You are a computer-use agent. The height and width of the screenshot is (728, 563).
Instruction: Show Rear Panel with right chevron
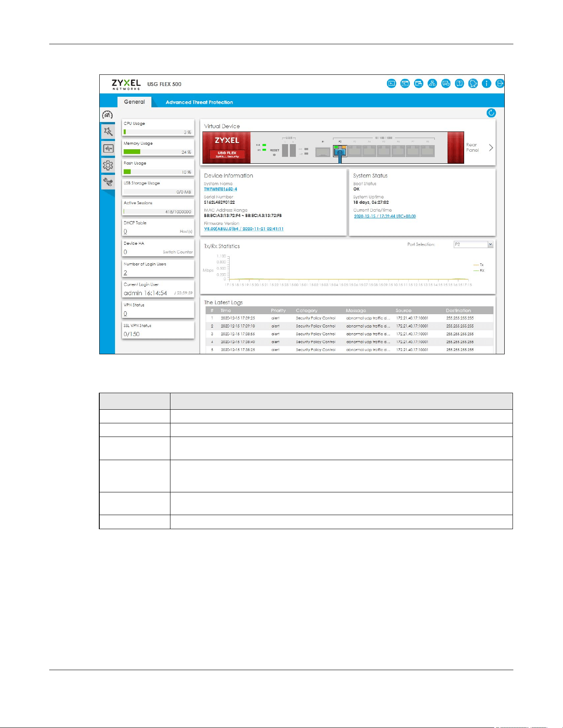(x=491, y=148)
